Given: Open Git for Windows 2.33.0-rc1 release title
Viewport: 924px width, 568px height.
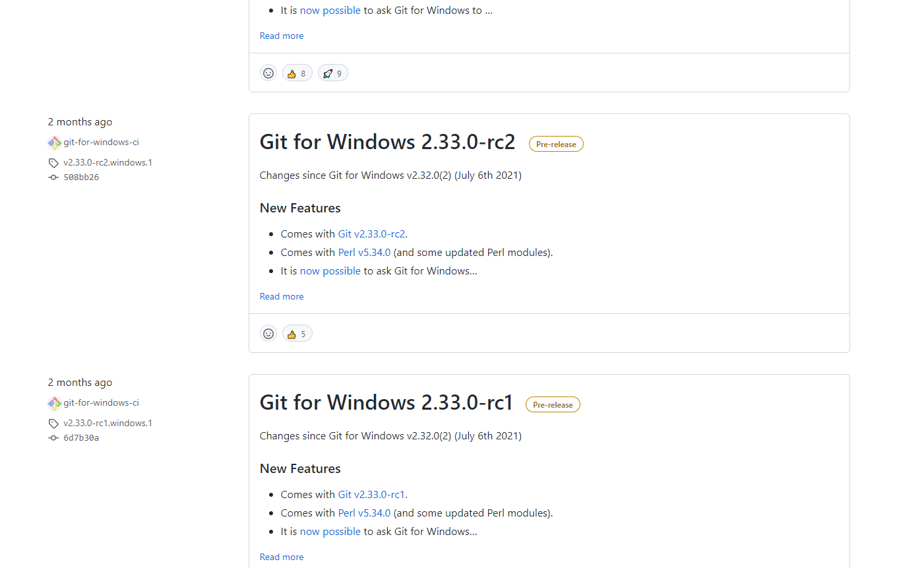Looking at the screenshot, I should (x=386, y=402).
